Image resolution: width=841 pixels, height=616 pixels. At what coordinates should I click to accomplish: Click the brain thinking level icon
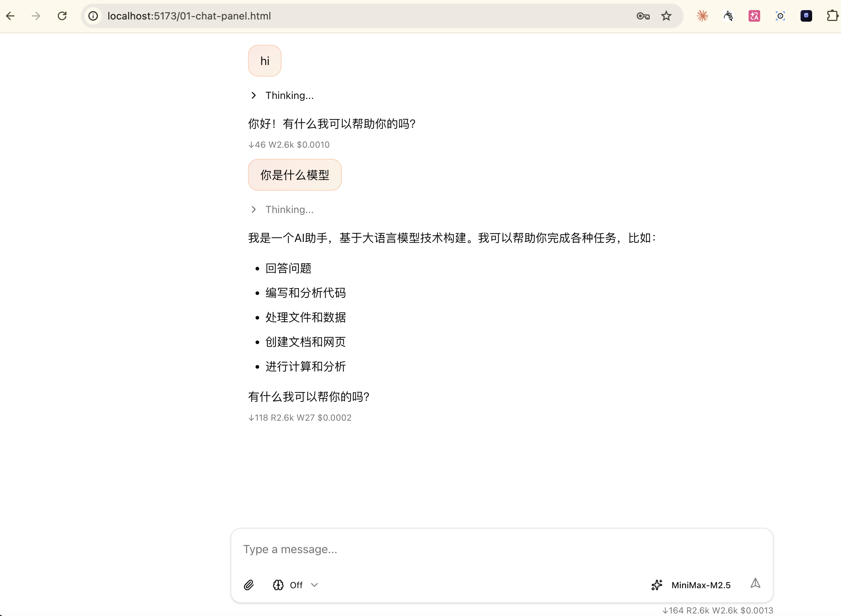click(x=278, y=585)
